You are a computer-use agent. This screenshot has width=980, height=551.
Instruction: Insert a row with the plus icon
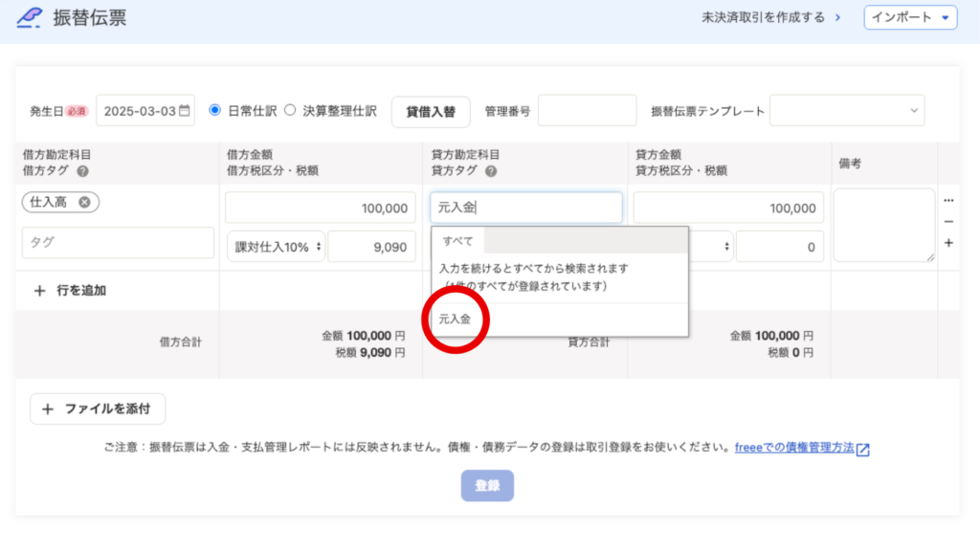pyautogui.click(x=948, y=243)
